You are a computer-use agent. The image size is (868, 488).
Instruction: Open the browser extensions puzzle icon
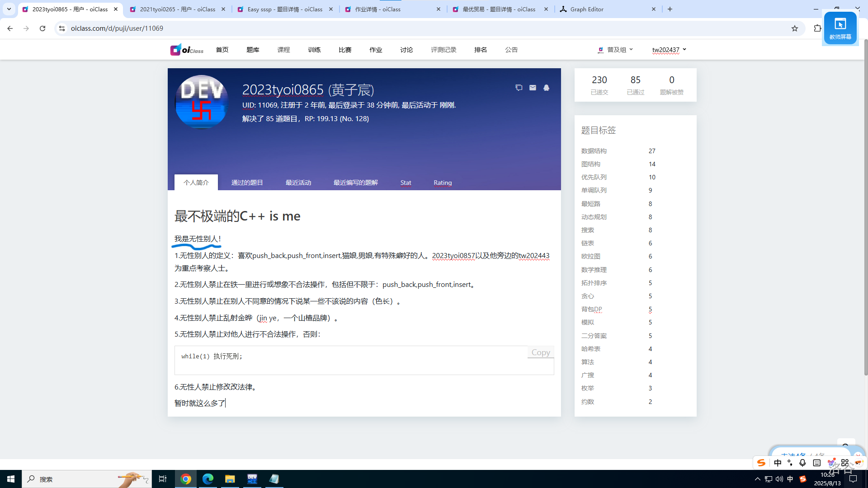point(817,28)
